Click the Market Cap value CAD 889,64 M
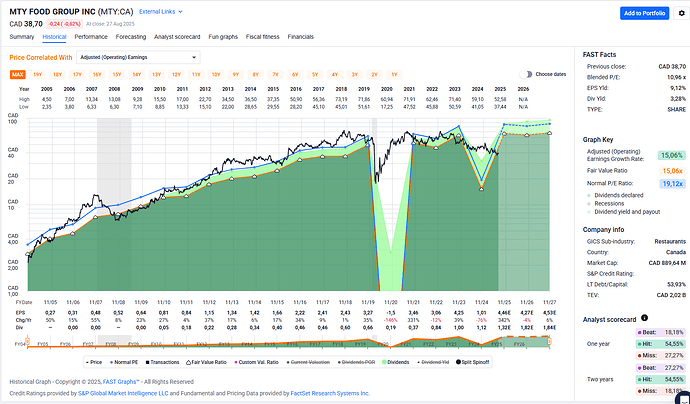Image resolution: width=690 pixels, height=404 pixels. (667, 263)
